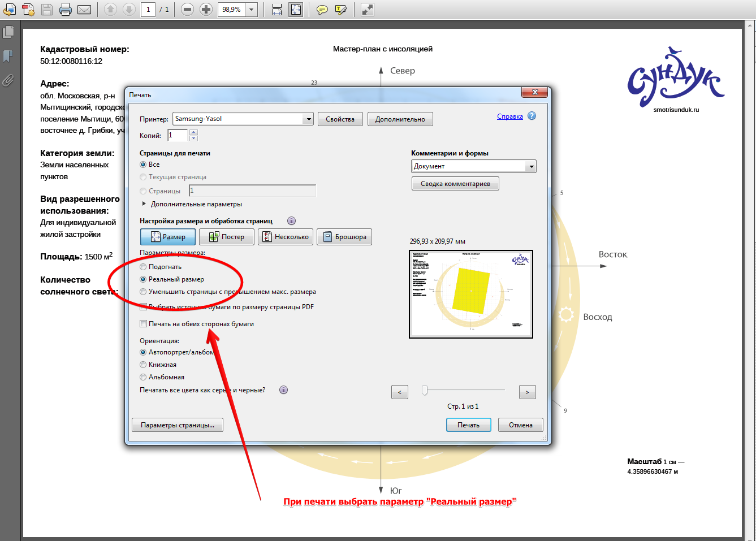Click the highlight text tool icon
Screen dimensions: 756x541
click(341, 10)
